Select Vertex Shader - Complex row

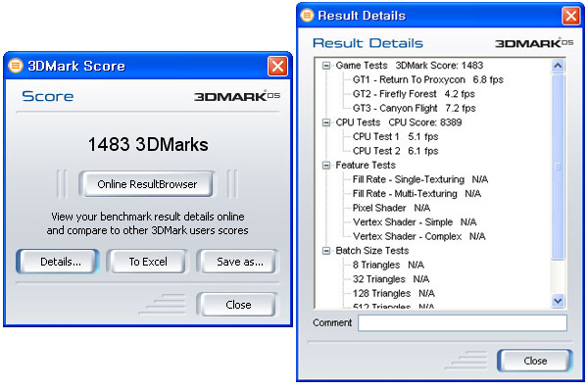point(418,237)
